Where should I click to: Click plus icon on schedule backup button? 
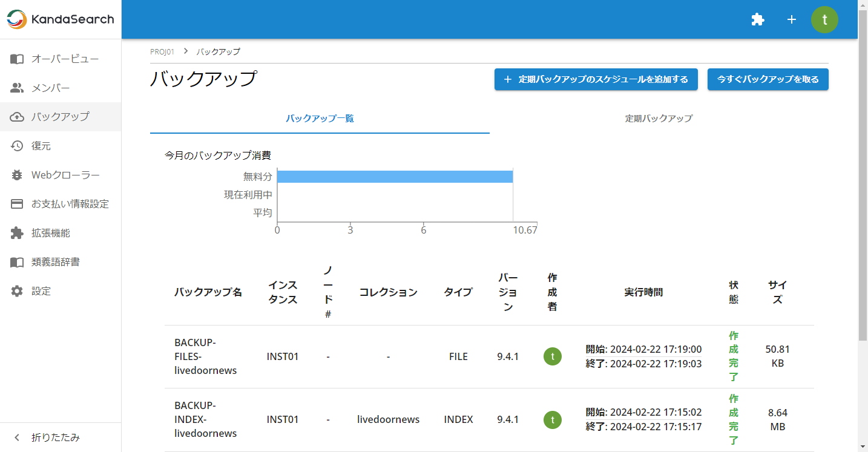tap(508, 79)
